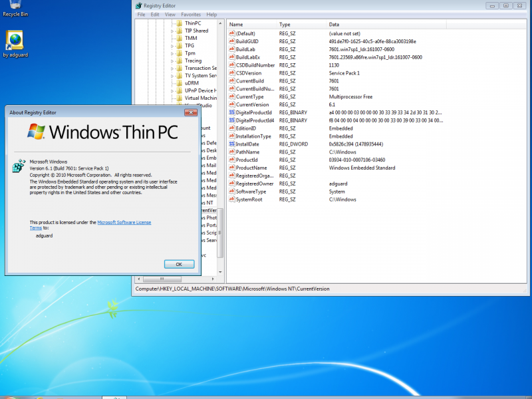This screenshot has height=399, width=532.
Task: Close the About Registry Editor dialog
Action: [191, 112]
